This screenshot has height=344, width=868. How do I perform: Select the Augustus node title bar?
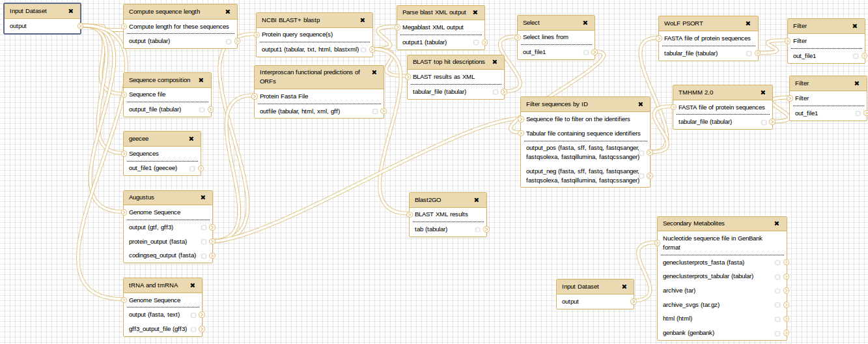pos(168,197)
